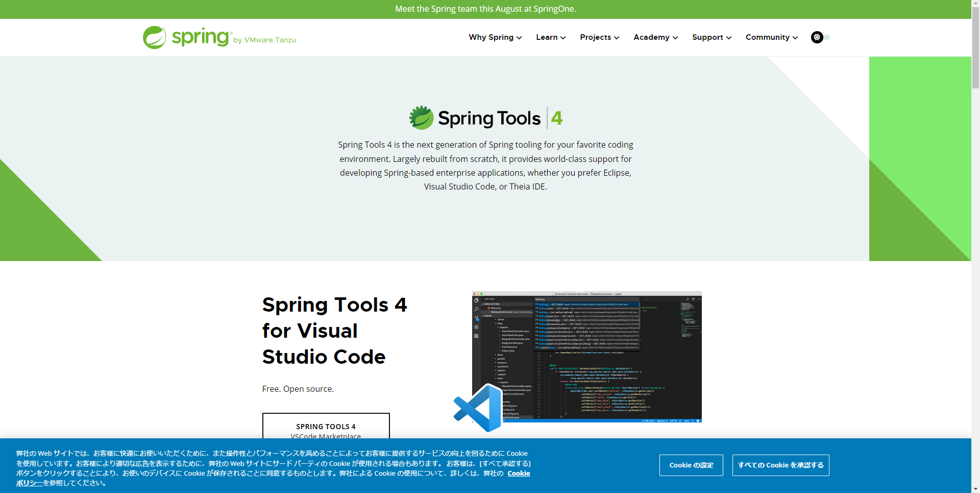Click the scrollbar down arrow

pyautogui.click(x=975, y=489)
